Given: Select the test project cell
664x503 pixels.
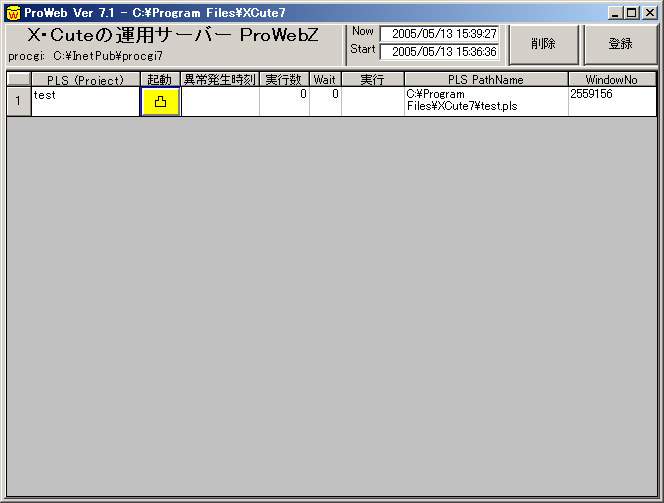Looking at the screenshot, I should click(x=86, y=101).
